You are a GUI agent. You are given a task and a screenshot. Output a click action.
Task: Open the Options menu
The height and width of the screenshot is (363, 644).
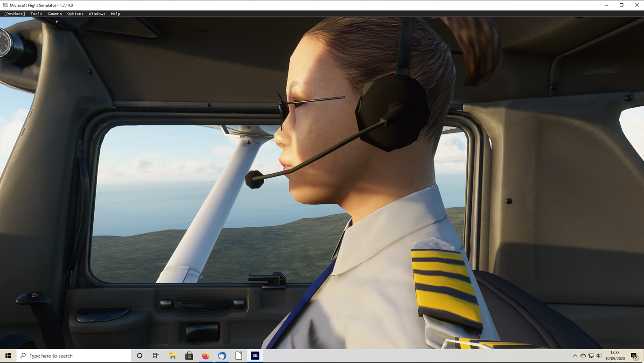coord(75,14)
